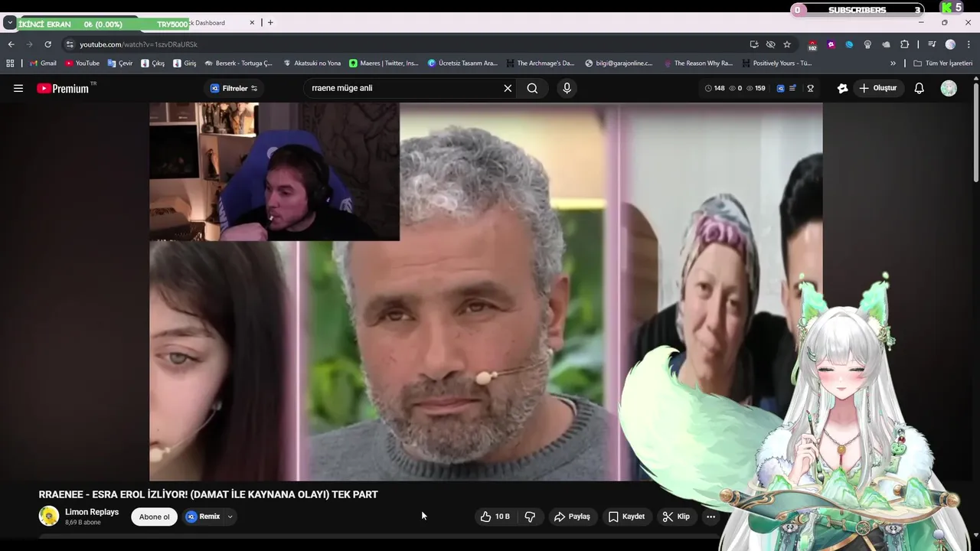Open the media controls music-note icon
The width and height of the screenshot is (980, 551).
pos(932,44)
